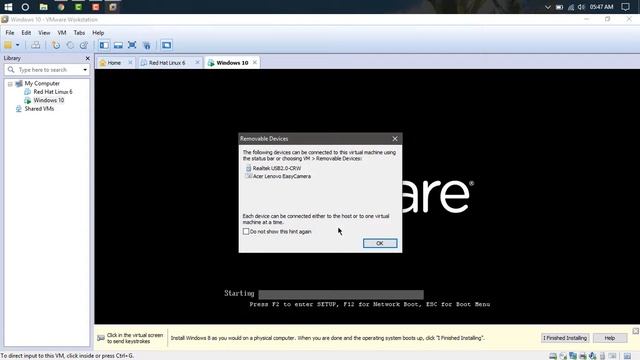Click the network adapter status icon
640x360 pixels.
click(573, 356)
